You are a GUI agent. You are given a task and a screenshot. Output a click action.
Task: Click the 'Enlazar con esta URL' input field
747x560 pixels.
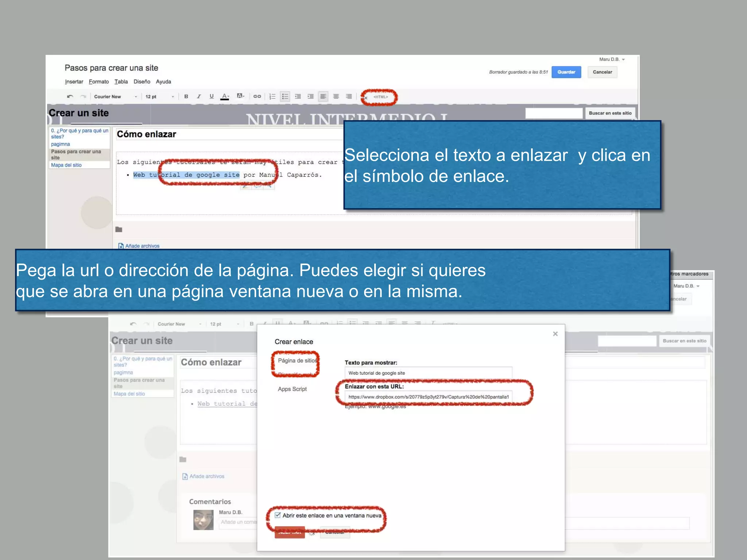(428, 397)
